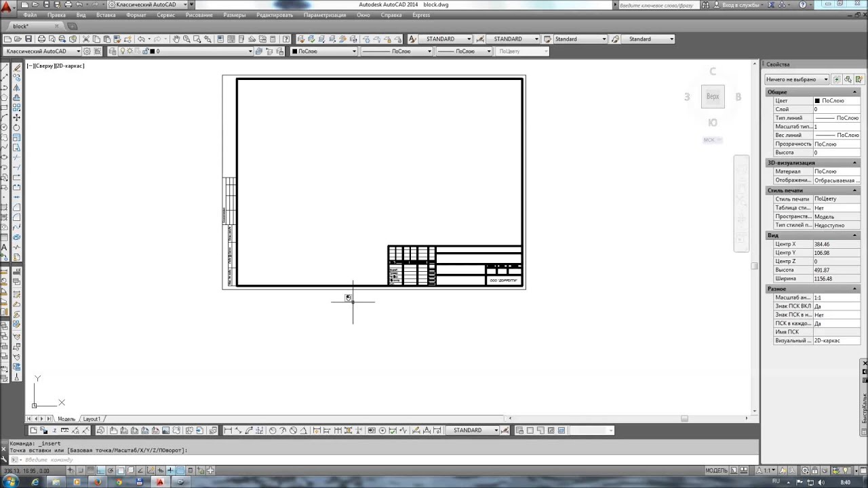Click the Save (floppy disk) toolbar icon
The image size is (868, 488).
[x=28, y=39]
